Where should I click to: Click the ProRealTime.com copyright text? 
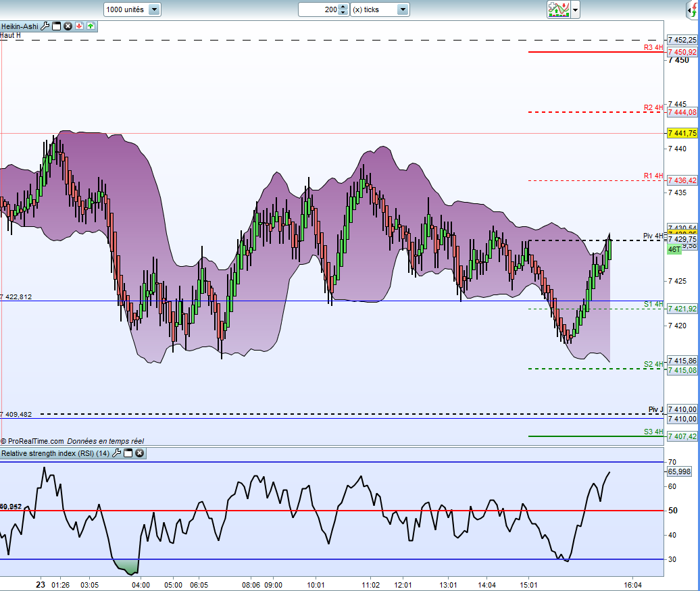click(32, 441)
